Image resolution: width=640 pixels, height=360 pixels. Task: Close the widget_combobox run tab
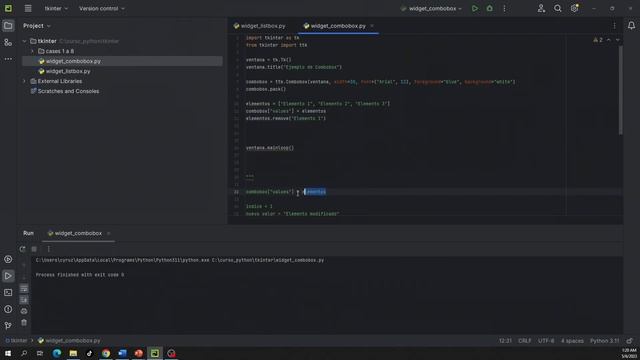(x=109, y=233)
